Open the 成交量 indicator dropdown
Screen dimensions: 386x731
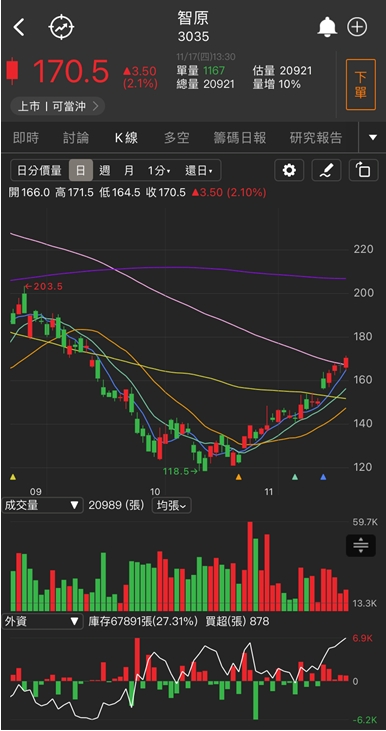(x=42, y=505)
